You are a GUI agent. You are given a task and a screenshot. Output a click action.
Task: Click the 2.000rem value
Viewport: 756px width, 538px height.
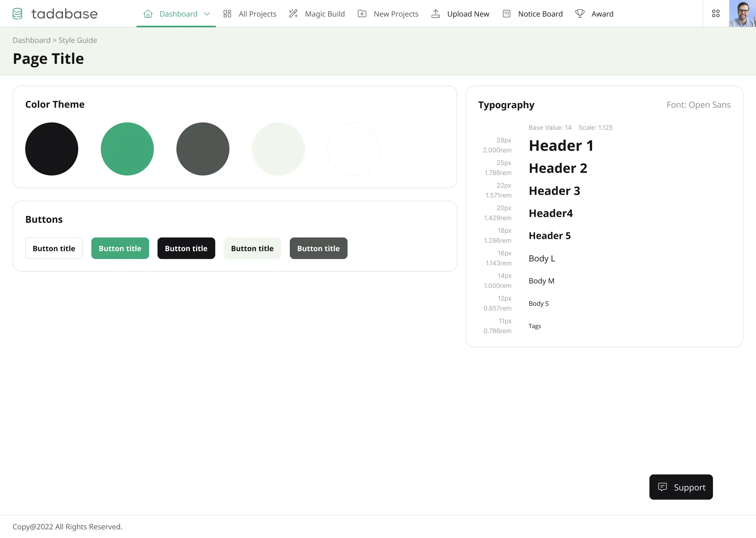[497, 150]
